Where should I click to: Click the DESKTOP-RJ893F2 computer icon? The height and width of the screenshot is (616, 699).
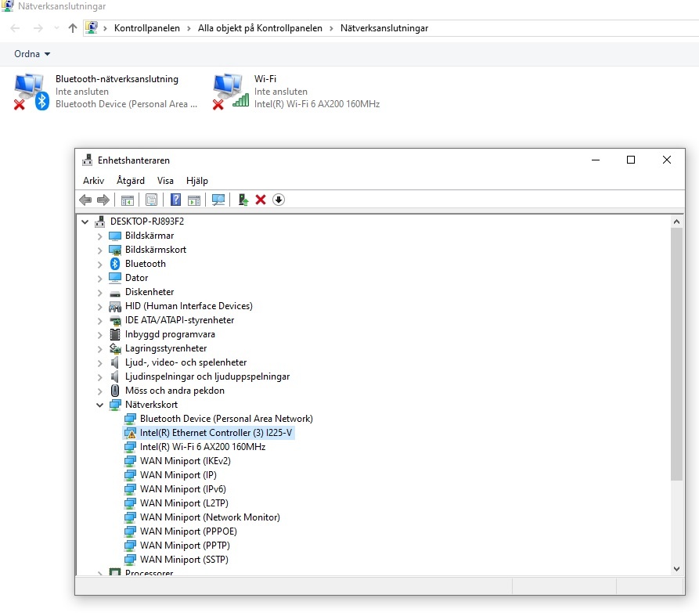point(100,222)
